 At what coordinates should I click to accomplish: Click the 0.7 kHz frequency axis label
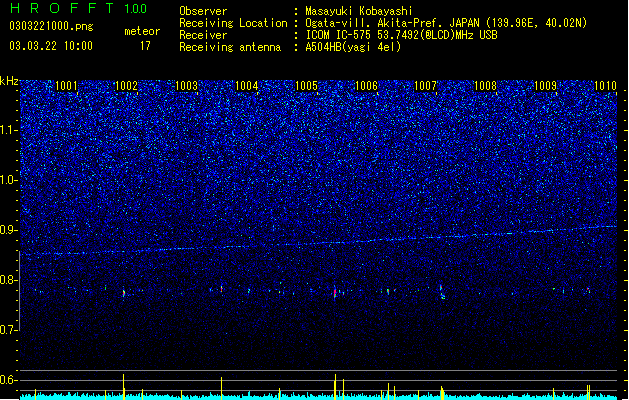[10, 330]
